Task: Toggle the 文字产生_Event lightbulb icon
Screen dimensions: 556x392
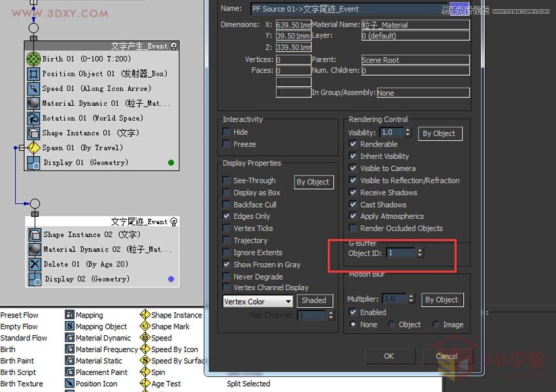Action: (x=174, y=46)
